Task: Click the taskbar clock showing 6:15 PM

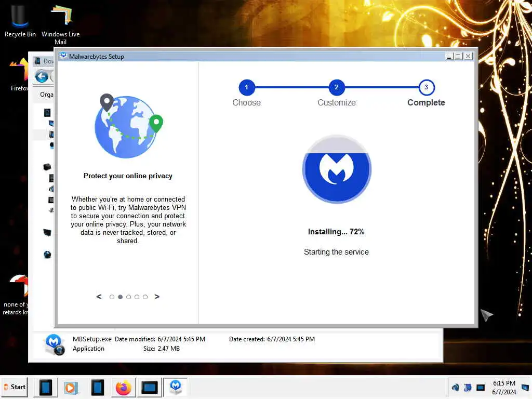Action: pyautogui.click(x=504, y=387)
